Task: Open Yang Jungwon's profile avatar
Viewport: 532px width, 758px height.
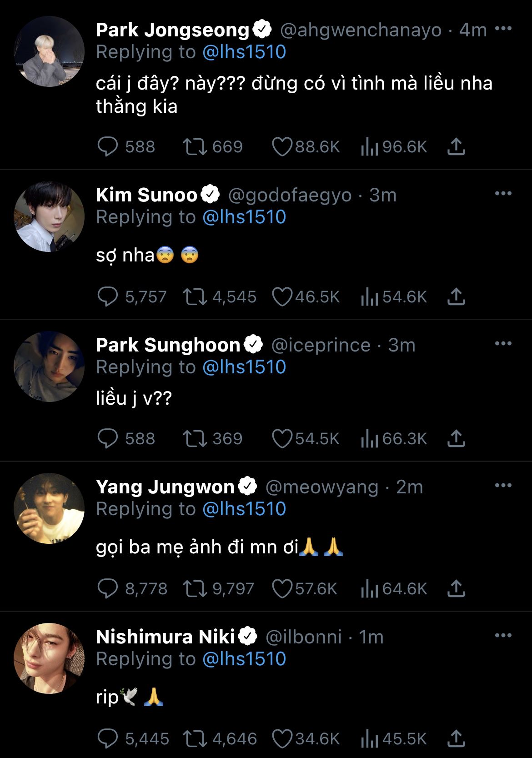Action: 49,508
